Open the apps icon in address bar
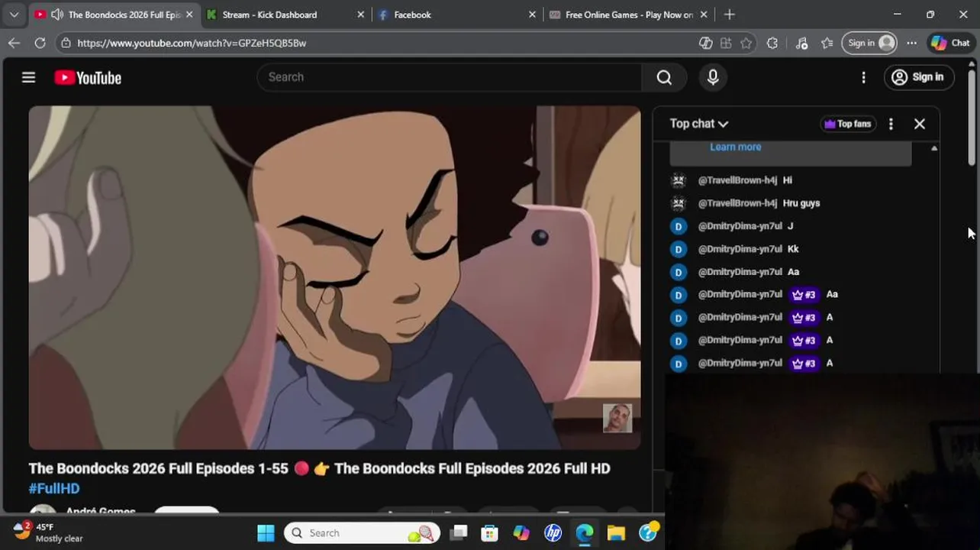 pyautogui.click(x=726, y=44)
